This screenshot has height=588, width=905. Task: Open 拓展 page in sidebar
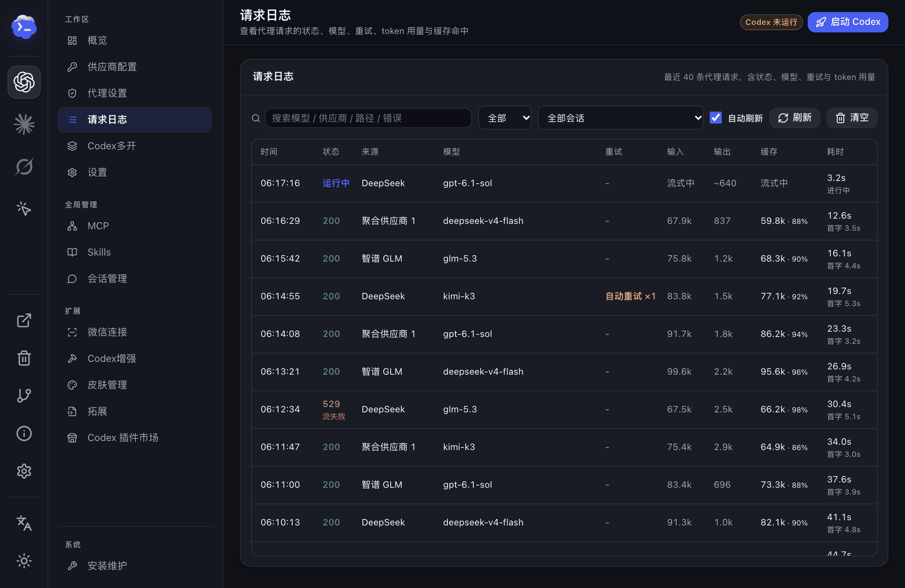click(135, 412)
